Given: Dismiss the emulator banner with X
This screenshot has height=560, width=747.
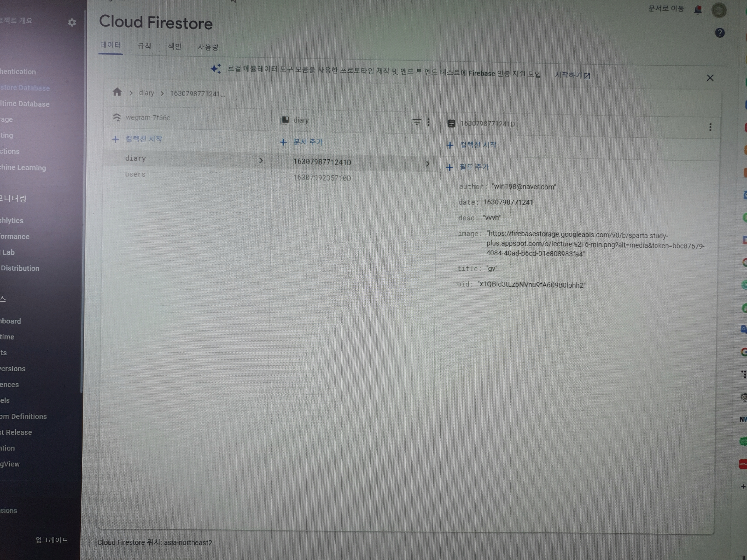Looking at the screenshot, I should point(710,78).
